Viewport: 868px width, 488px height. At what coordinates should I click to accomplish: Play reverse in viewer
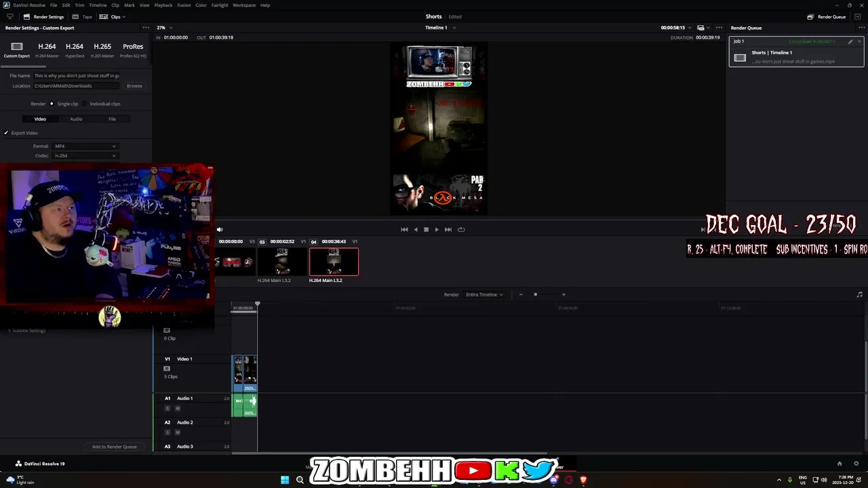click(x=416, y=229)
